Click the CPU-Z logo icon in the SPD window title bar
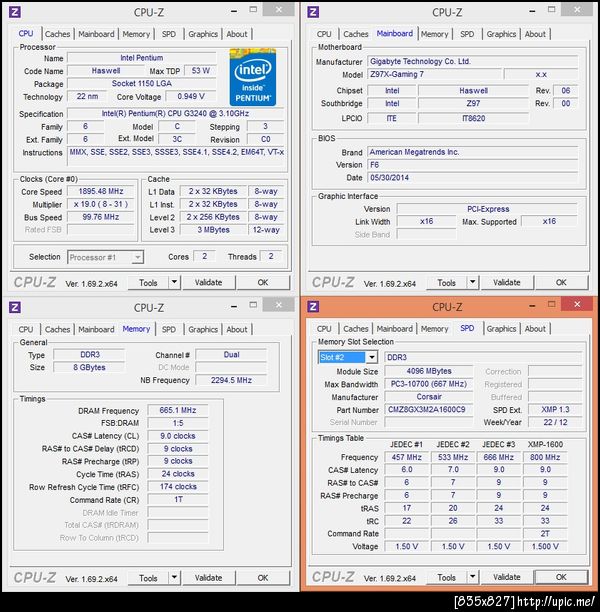 pyautogui.click(x=313, y=307)
